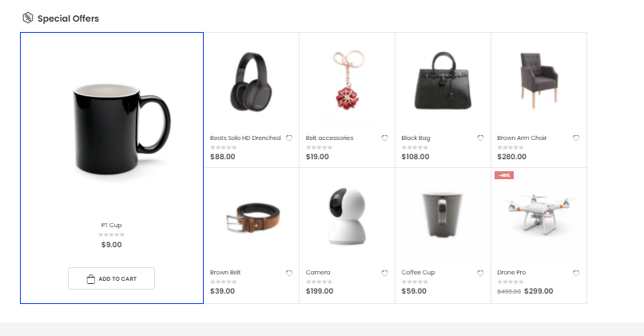Open the Beats Solo headphones image

[251, 82]
